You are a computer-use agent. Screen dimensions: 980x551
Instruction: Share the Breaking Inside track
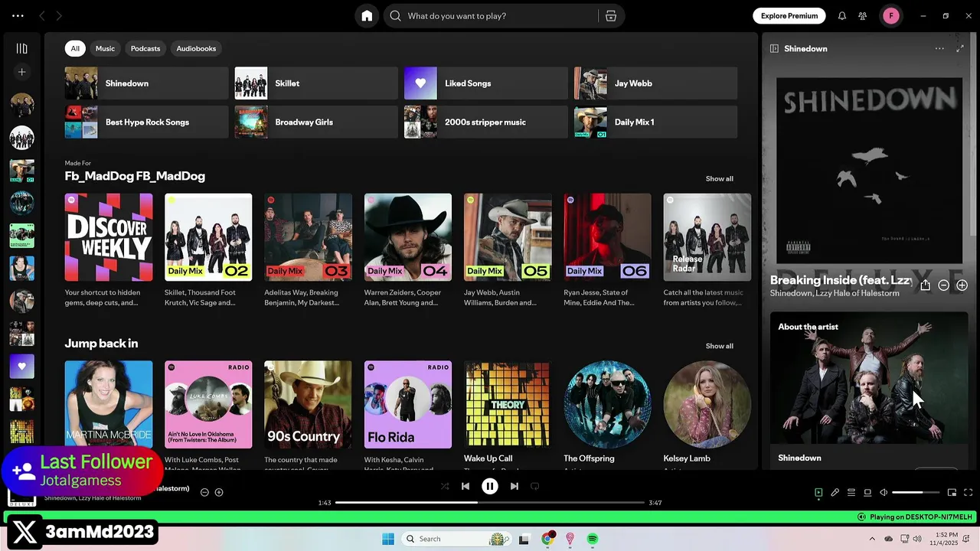[x=925, y=285]
